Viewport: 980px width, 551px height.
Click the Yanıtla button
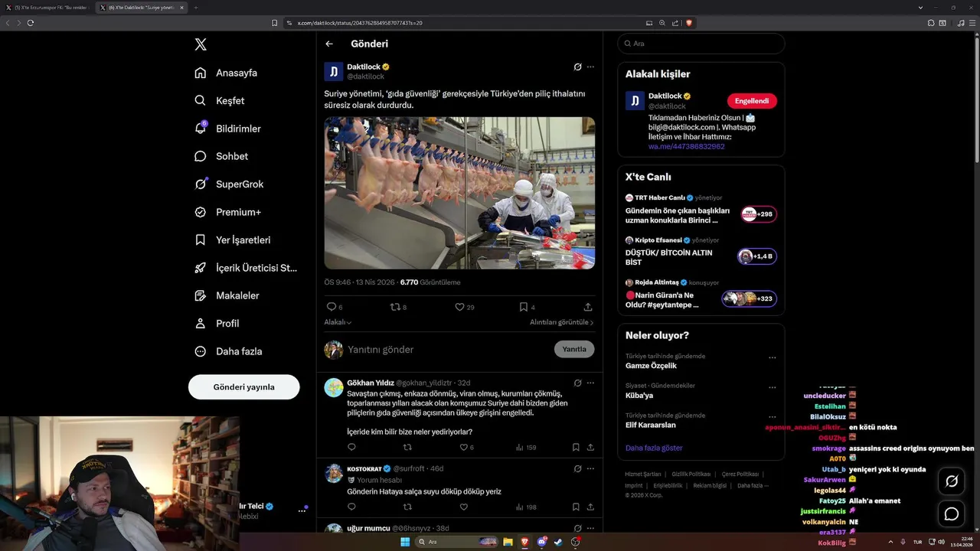coord(574,349)
